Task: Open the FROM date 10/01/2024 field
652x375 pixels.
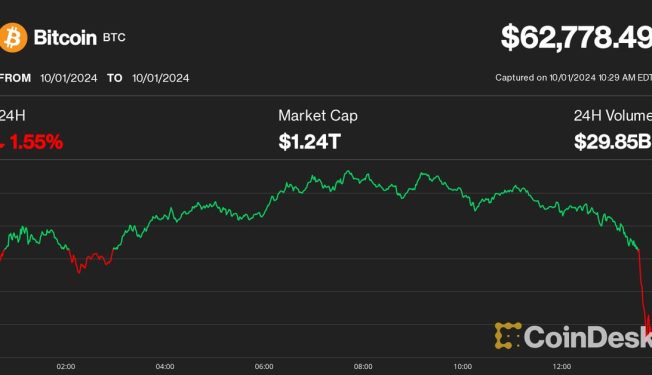Action: pyautogui.click(x=69, y=78)
